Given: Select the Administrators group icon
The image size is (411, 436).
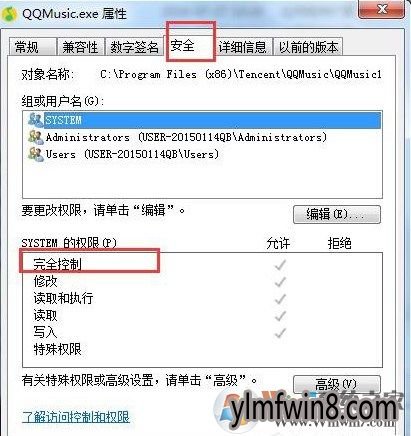Looking at the screenshot, I should click(x=35, y=137).
